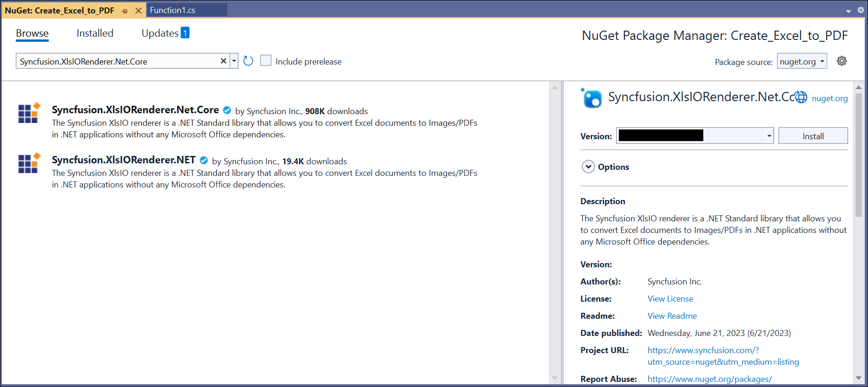Viewport: 868px width, 387px height.
Task: Expand the Options section
Action: (588, 167)
